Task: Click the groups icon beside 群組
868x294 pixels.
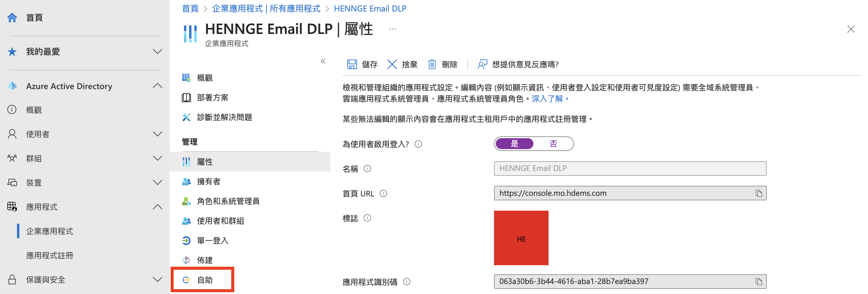Action: coord(12,158)
